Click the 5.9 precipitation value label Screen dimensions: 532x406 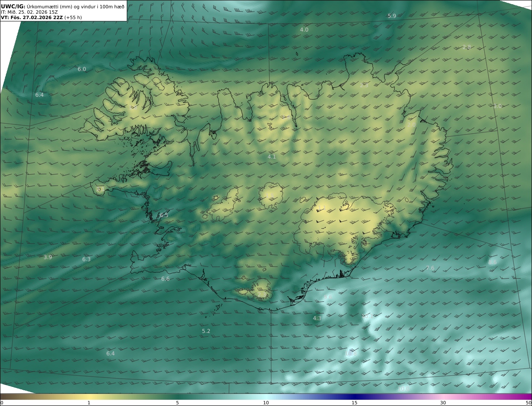(x=392, y=16)
